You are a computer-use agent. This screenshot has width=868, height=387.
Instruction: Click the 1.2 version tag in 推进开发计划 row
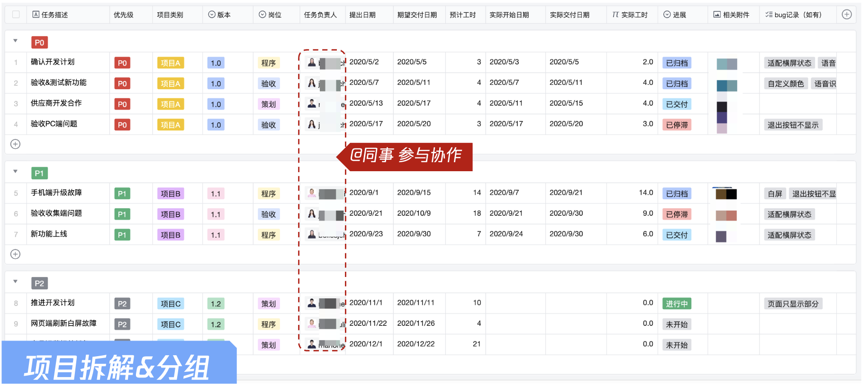pos(216,304)
